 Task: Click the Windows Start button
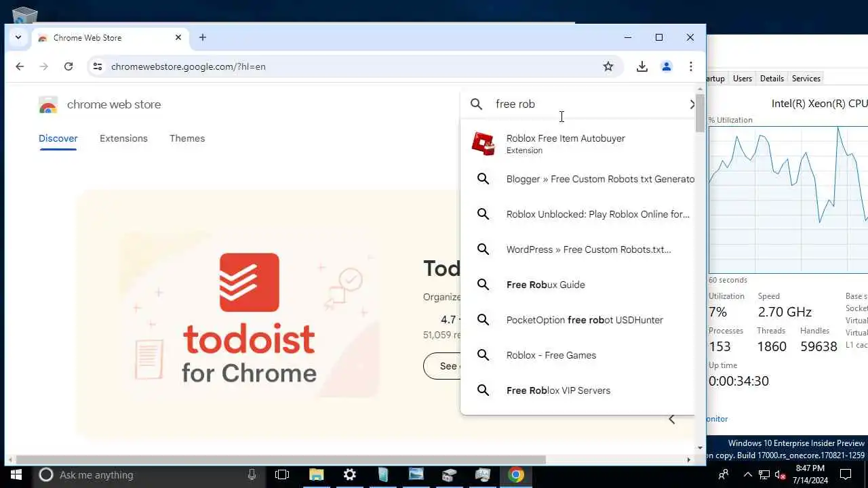click(x=16, y=474)
